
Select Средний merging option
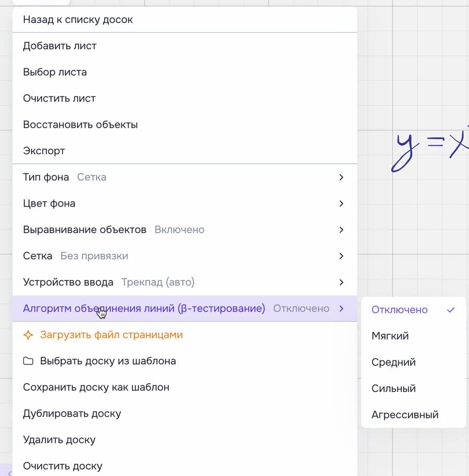413,362
